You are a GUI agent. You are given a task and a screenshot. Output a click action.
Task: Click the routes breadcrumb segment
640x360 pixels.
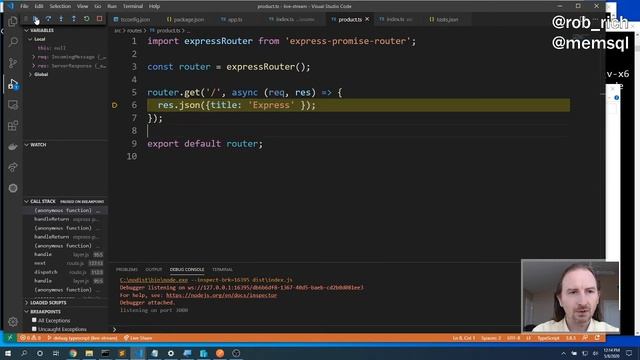134,31
